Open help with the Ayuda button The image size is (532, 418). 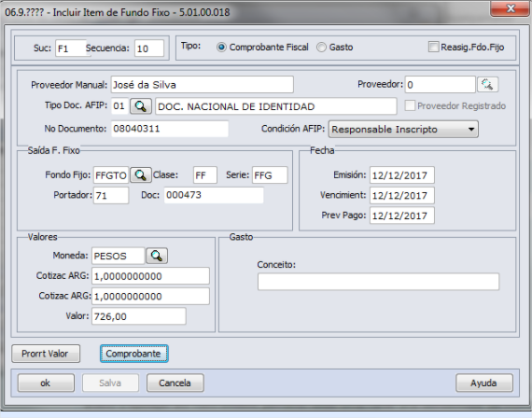484,383
